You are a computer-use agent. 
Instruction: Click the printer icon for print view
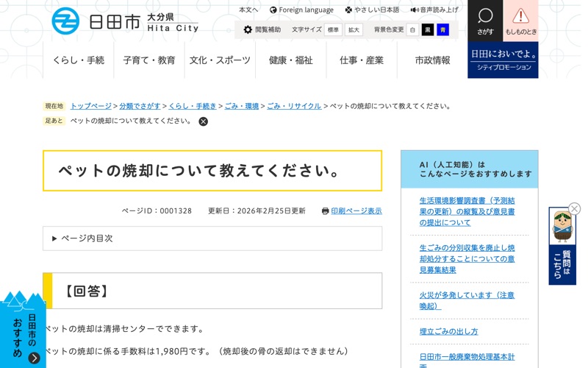[325, 211]
